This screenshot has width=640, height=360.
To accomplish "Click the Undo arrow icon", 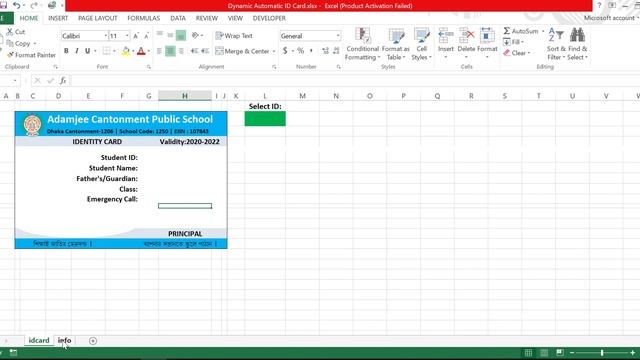I will click(x=17, y=5).
